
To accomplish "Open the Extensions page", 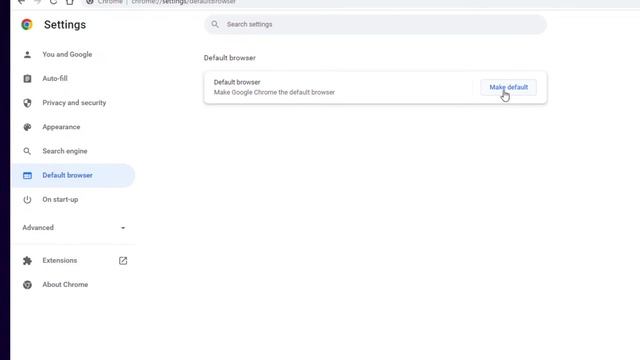I will pos(60,260).
